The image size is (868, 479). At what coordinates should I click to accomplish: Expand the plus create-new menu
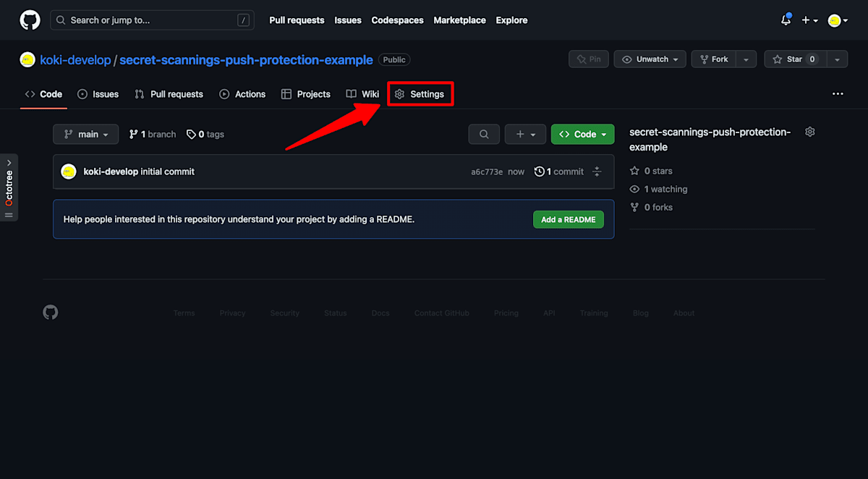pos(810,20)
